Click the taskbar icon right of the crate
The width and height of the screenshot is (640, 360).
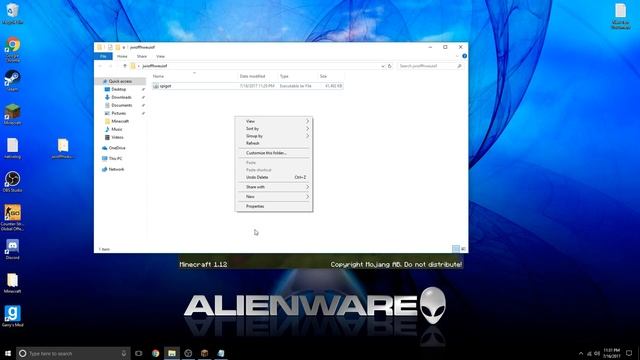(x=221, y=353)
